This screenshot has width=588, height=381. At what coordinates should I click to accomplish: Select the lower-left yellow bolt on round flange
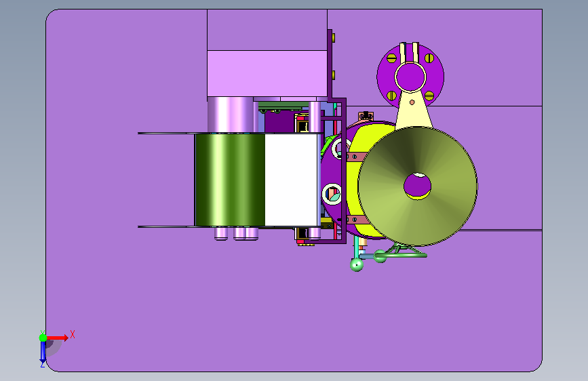[x=391, y=96]
